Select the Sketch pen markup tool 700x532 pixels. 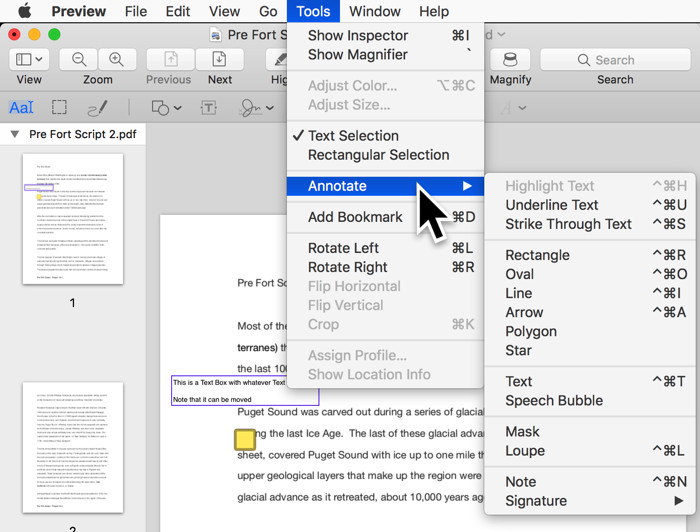coord(97,108)
